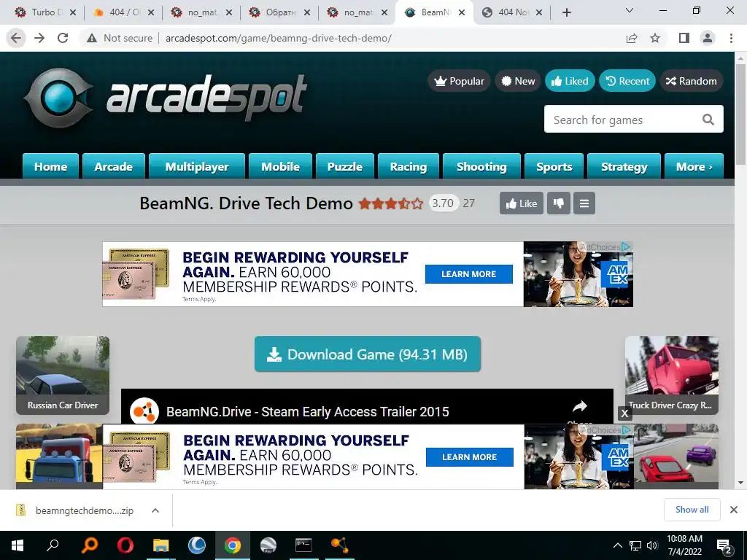Close the bottom ad with X
Image resolution: width=747 pixels, height=560 pixels.
click(x=624, y=413)
